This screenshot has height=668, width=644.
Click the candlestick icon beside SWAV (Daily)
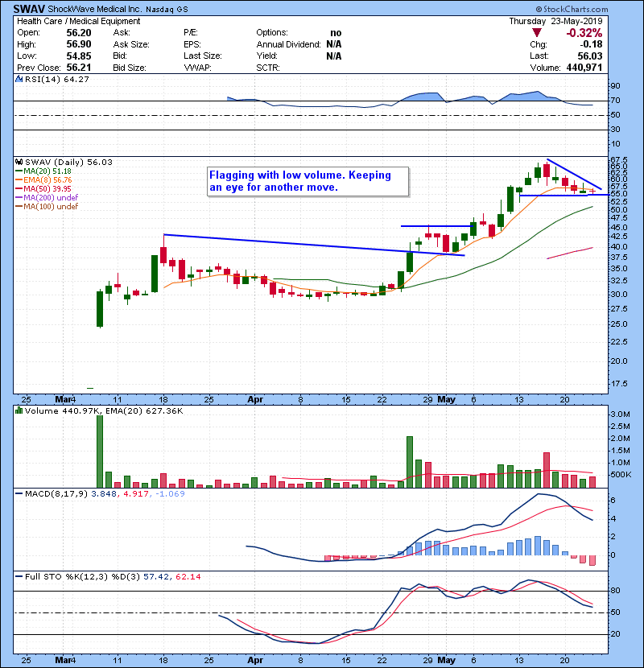tap(19, 163)
